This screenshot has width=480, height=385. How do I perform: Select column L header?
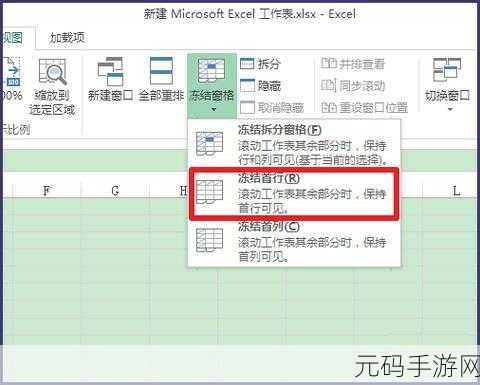456,191
